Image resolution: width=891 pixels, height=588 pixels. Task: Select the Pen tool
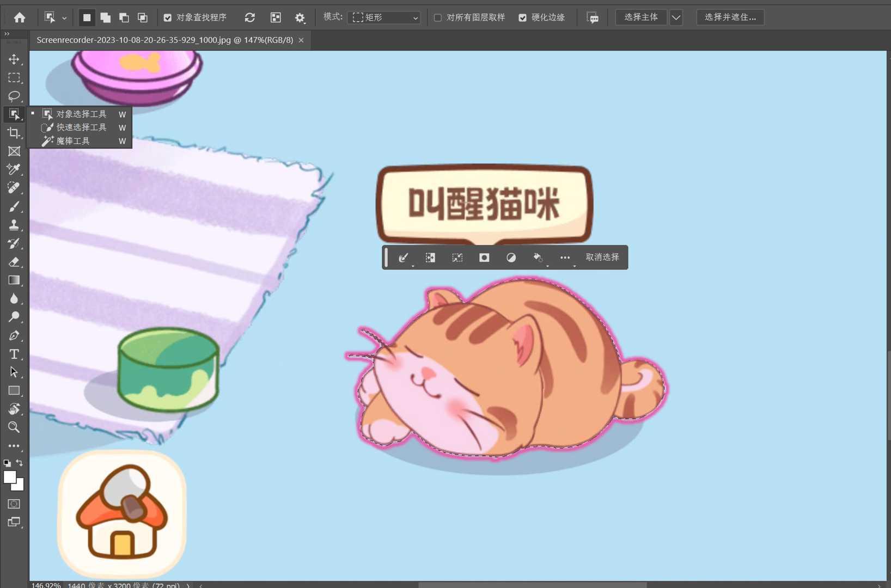14,336
